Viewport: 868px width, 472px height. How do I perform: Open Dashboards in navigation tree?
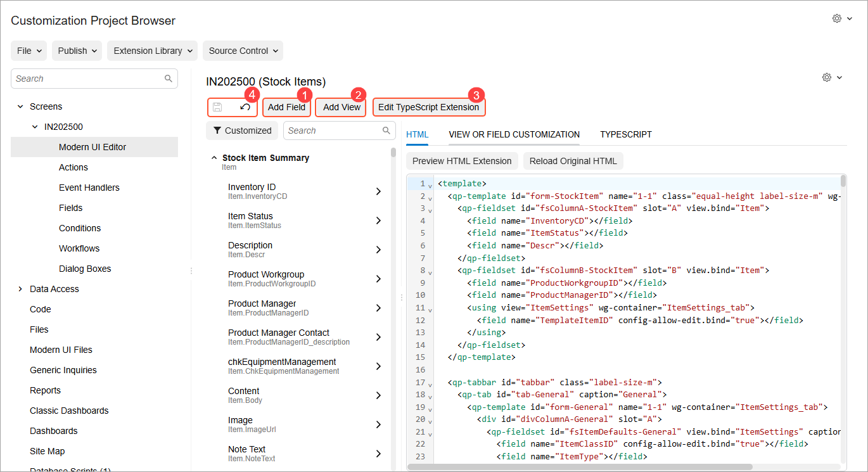pos(54,431)
